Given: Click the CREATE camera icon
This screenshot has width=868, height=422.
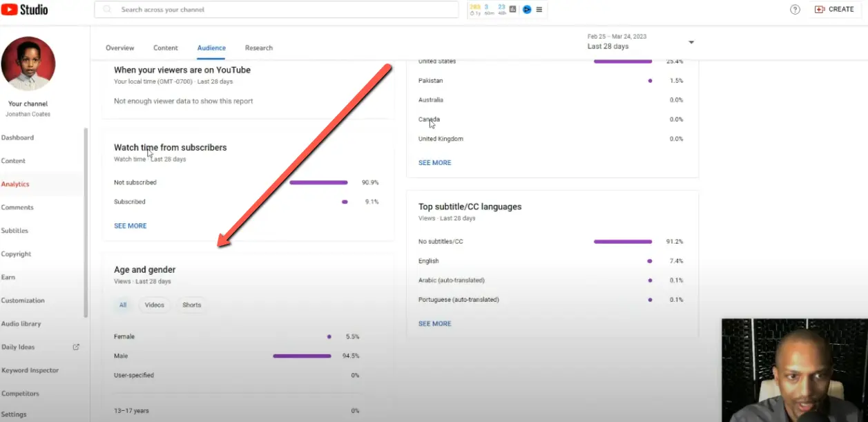Looking at the screenshot, I should pyautogui.click(x=819, y=9).
